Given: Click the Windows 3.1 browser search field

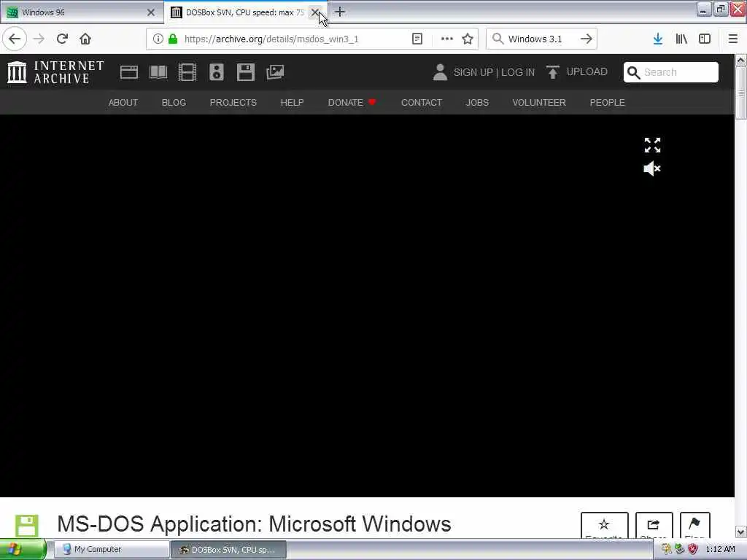Looking at the screenshot, I should pyautogui.click(x=542, y=39).
